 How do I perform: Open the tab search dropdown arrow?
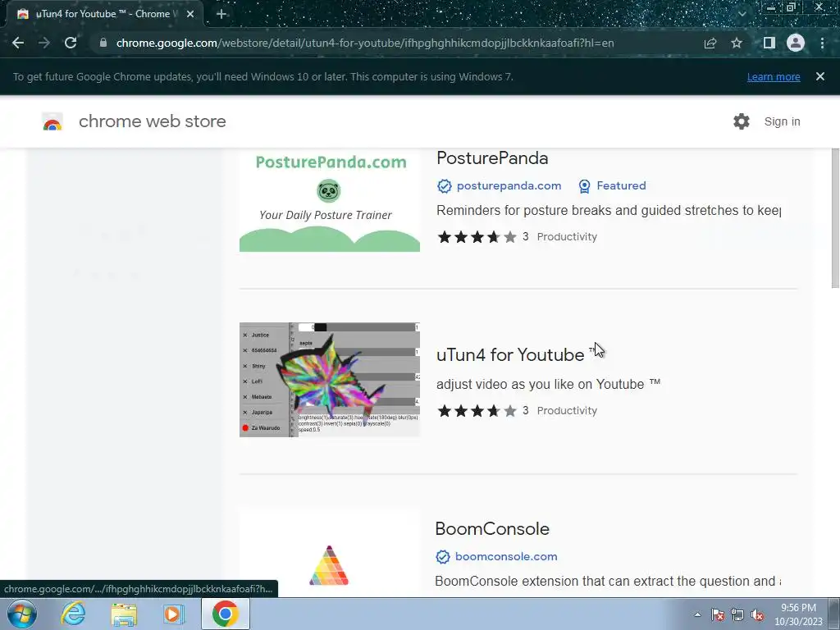point(742,14)
